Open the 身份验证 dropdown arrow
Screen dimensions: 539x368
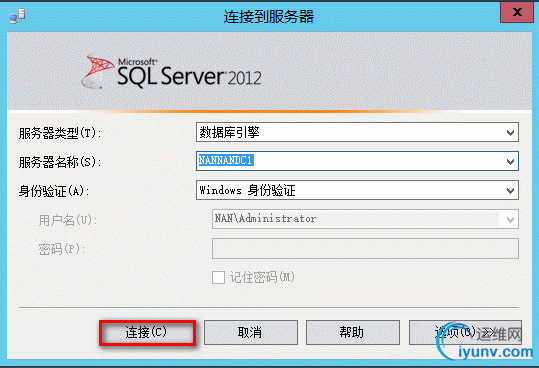(510, 190)
